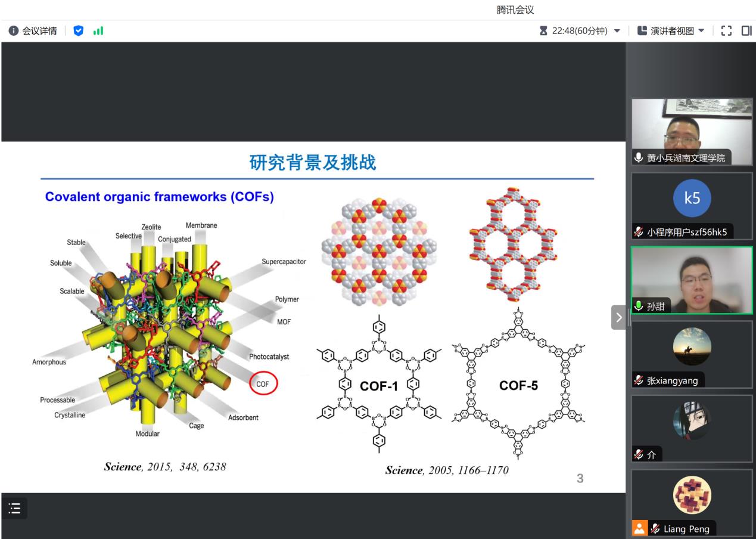
Task: Open the list menu icon at bottom-left
Action: (x=14, y=508)
